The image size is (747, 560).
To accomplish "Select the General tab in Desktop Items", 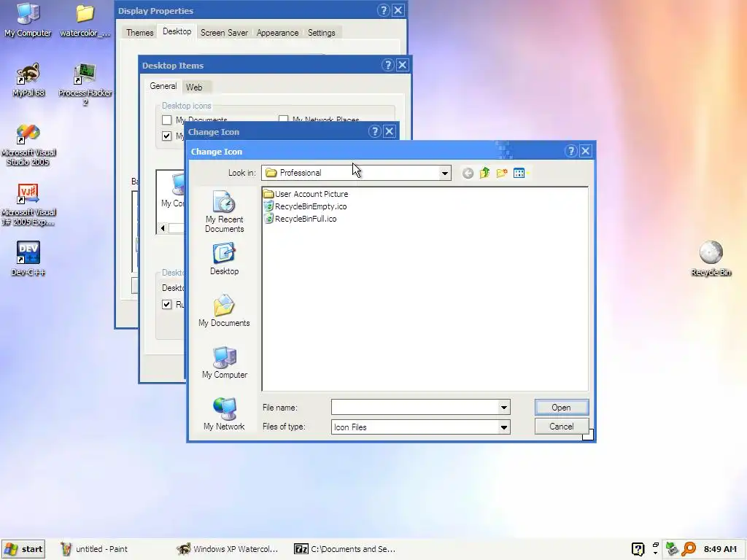I will click(x=163, y=86).
